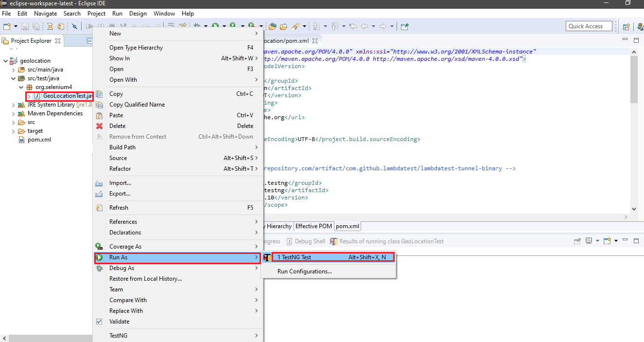The width and height of the screenshot is (644, 342).
Task: Select the Debug launch toolbar icon
Action: point(197,26)
